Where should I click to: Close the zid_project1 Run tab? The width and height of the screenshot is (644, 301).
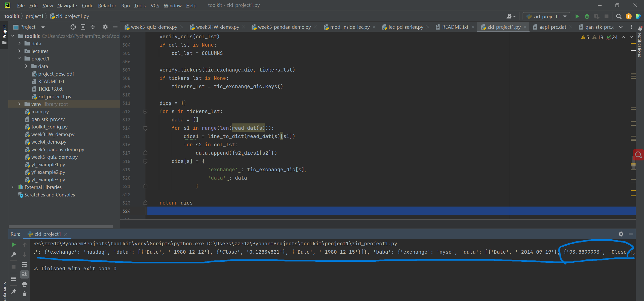66,234
